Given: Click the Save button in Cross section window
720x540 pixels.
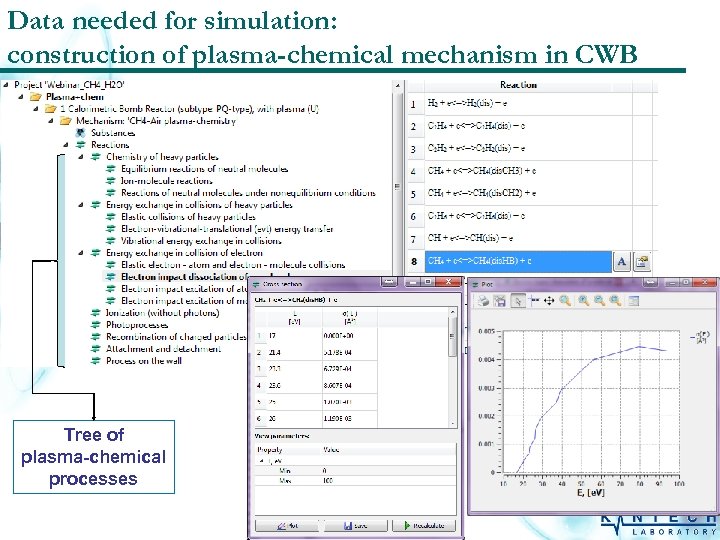Looking at the screenshot, I should click(x=356, y=525).
